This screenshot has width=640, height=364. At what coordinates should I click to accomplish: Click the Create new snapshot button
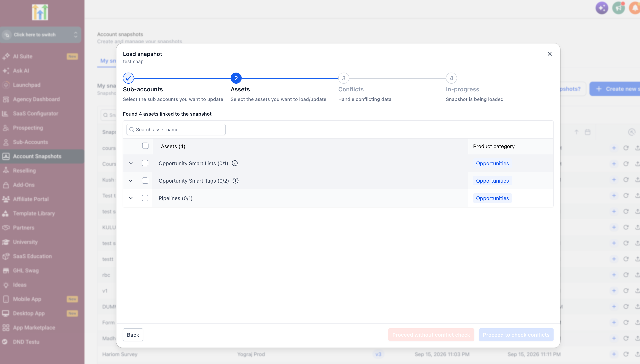pos(615,89)
